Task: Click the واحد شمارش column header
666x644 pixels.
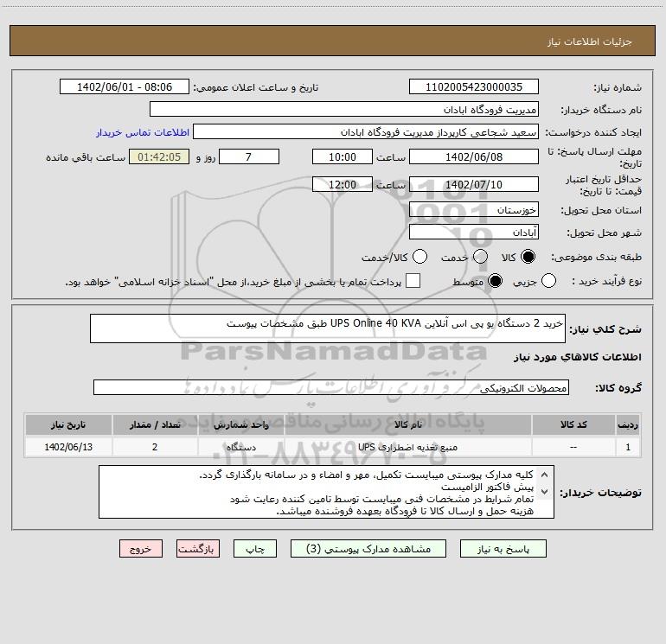Action: [241, 424]
